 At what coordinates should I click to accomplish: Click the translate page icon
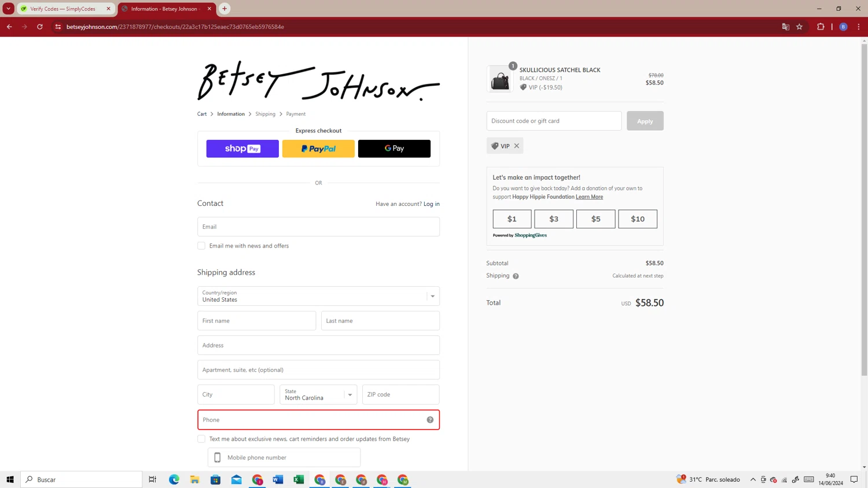pos(785,27)
